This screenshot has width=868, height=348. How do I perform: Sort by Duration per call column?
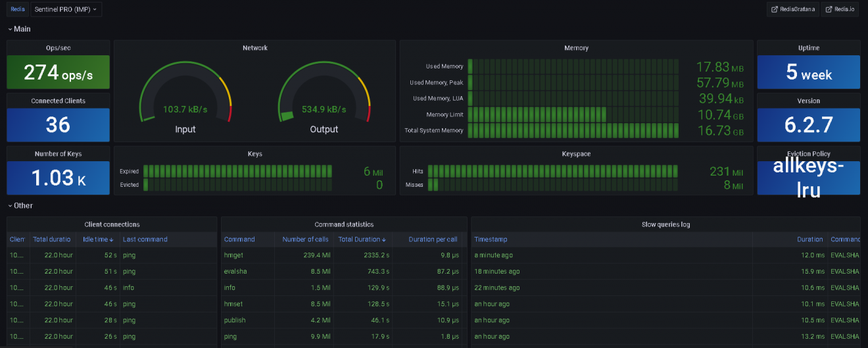click(x=432, y=239)
